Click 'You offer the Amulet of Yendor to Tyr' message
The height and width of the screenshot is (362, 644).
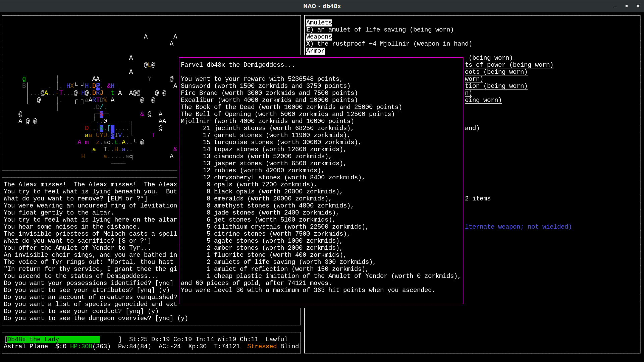tap(77, 248)
